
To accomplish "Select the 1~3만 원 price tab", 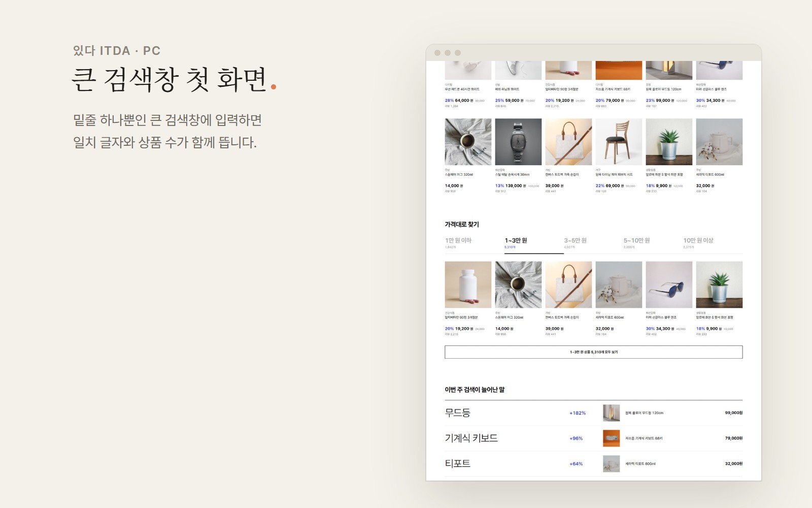I will pyautogui.click(x=534, y=243).
